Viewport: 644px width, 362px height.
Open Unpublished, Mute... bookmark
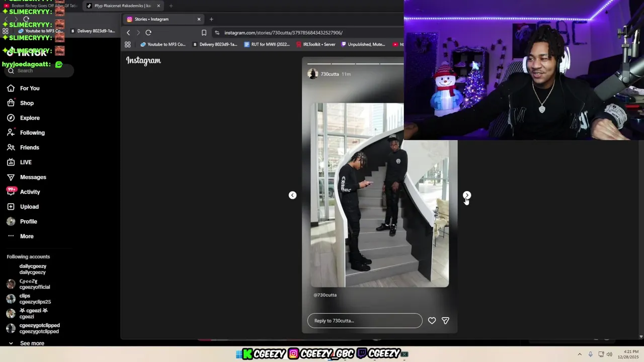[x=363, y=44]
